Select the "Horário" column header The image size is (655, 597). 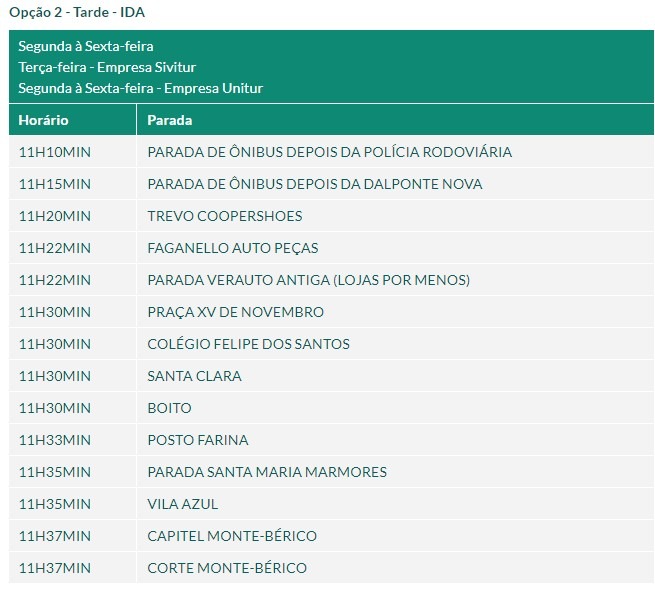tap(43, 120)
